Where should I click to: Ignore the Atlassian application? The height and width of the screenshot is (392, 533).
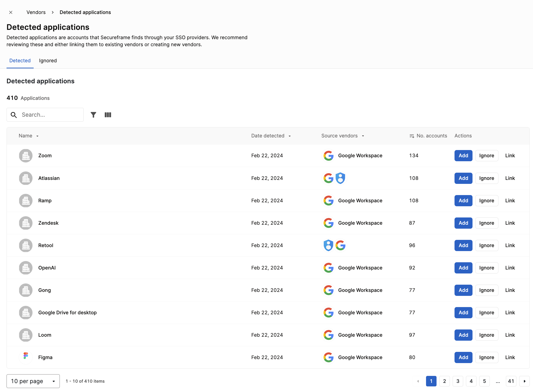[487, 178]
